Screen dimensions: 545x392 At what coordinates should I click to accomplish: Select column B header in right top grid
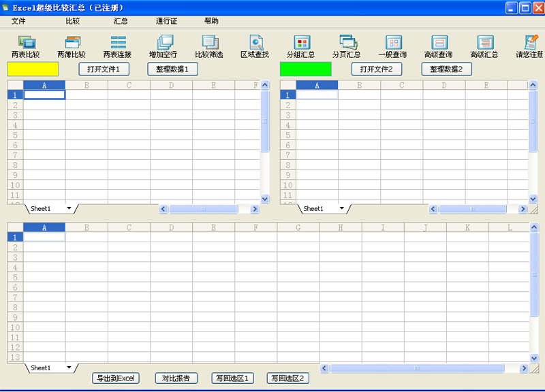click(x=360, y=85)
